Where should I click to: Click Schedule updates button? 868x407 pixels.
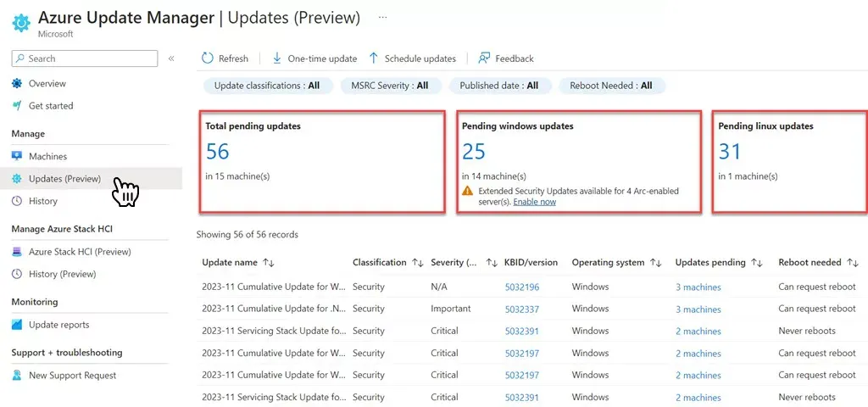click(412, 59)
